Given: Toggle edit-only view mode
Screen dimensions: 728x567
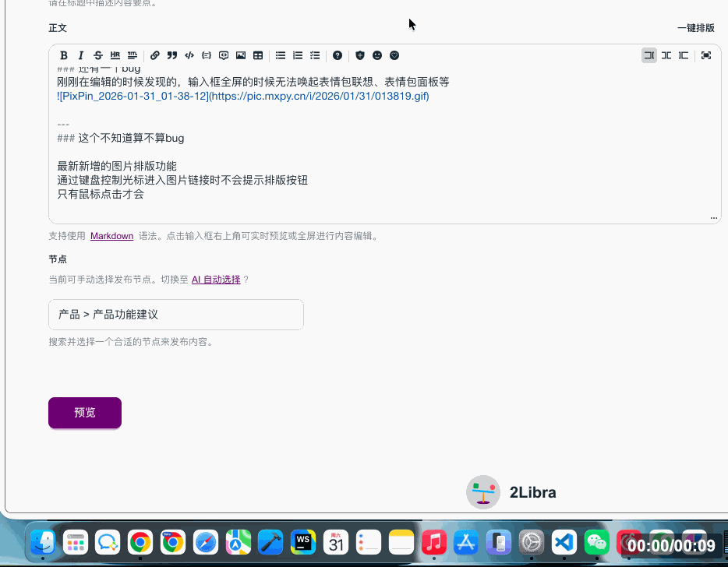Looking at the screenshot, I should (648, 55).
